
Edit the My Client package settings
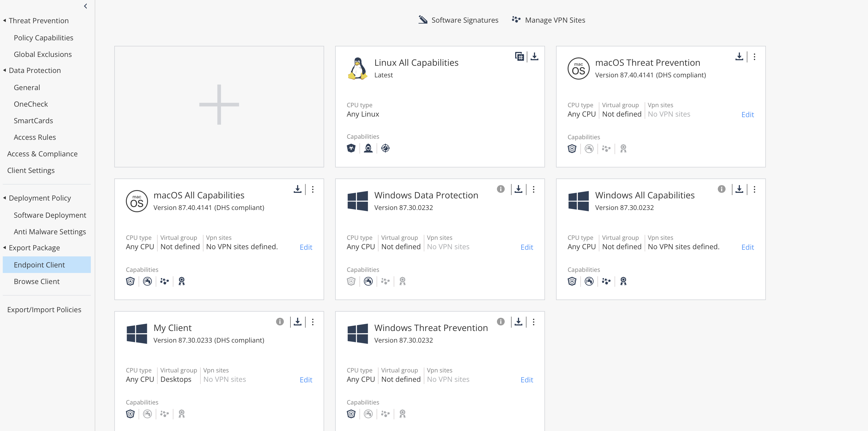[x=306, y=380]
